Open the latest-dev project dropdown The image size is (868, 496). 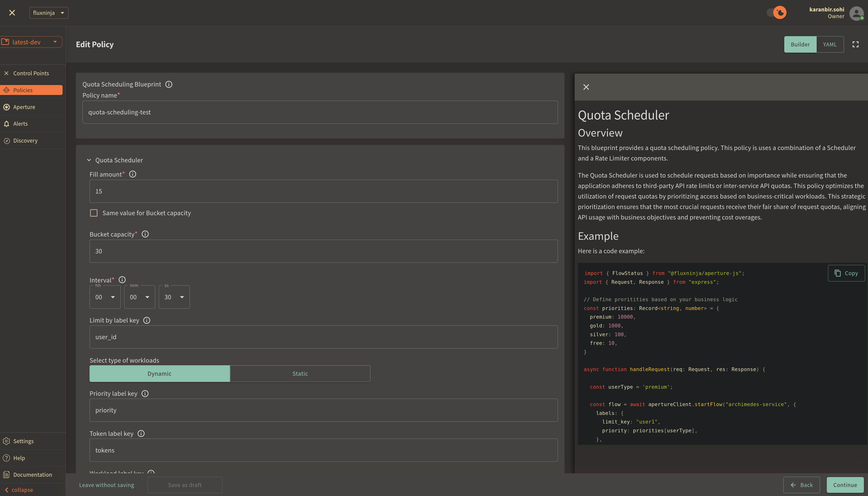tap(31, 42)
